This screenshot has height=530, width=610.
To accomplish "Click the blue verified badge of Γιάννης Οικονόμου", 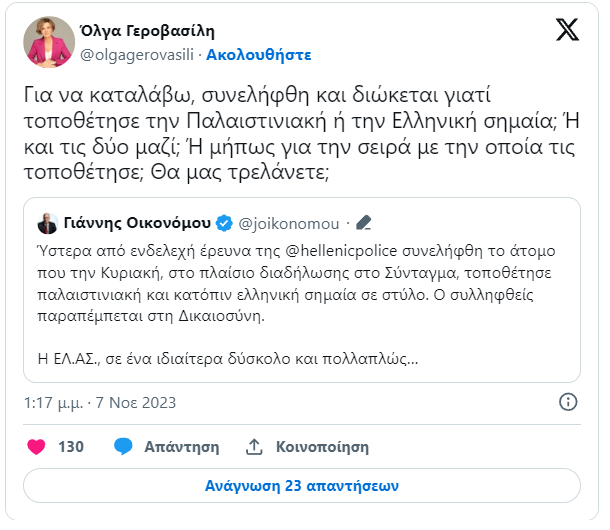I will pyautogui.click(x=224, y=223).
